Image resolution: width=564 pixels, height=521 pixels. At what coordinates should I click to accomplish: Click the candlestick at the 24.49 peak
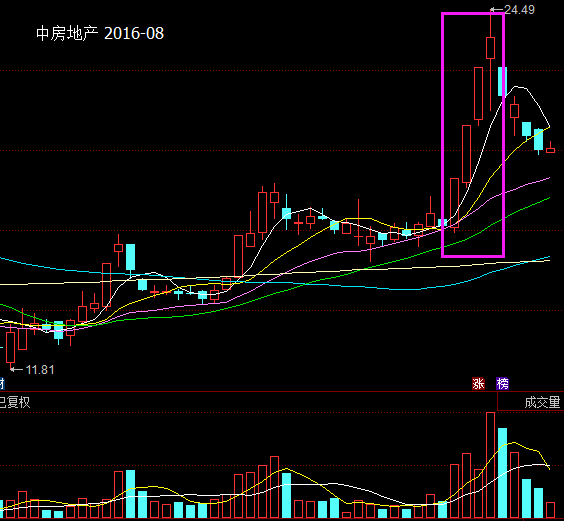click(490, 47)
